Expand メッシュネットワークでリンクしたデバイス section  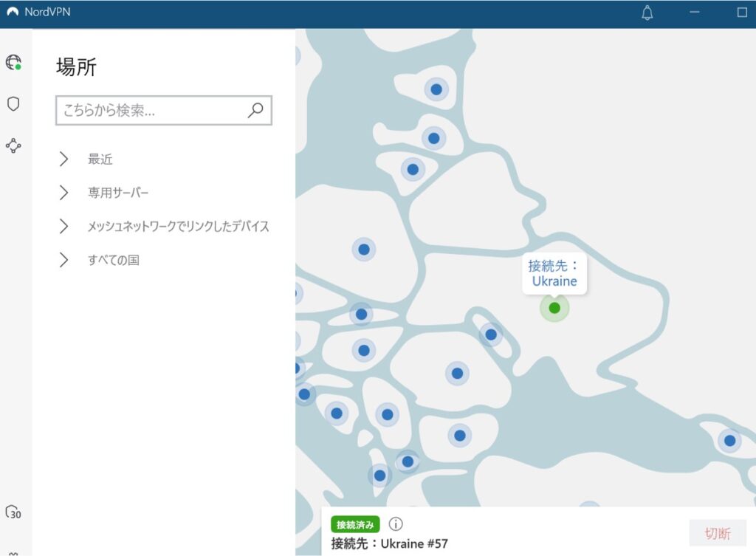177,226
